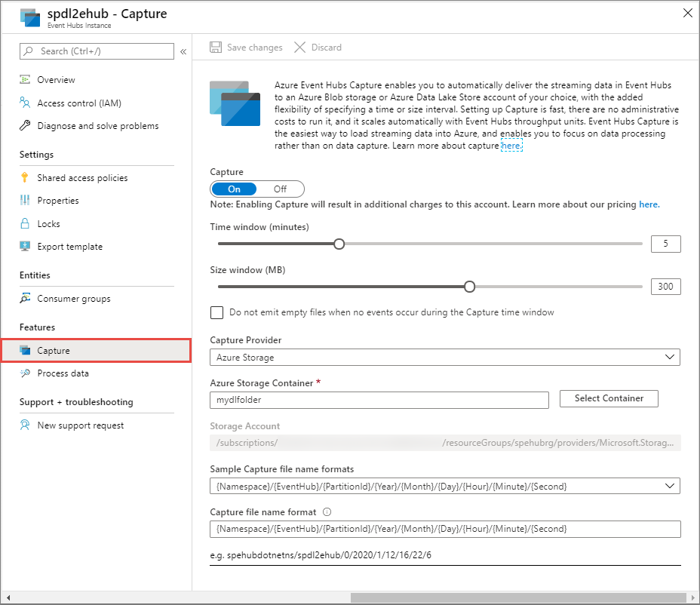Click the Process data icon

click(x=25, y=373)
